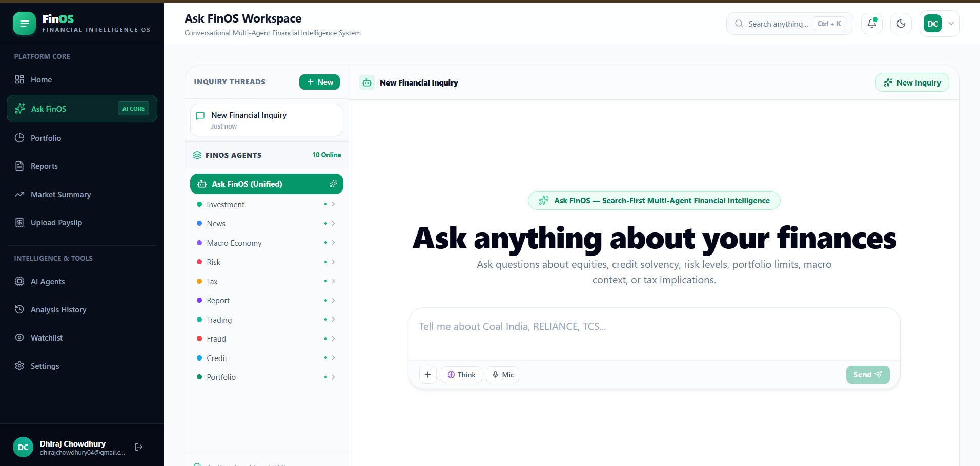Expand the Investment agent chevron
This screenshot has height=466, width=980.
[x=333, y=204]
